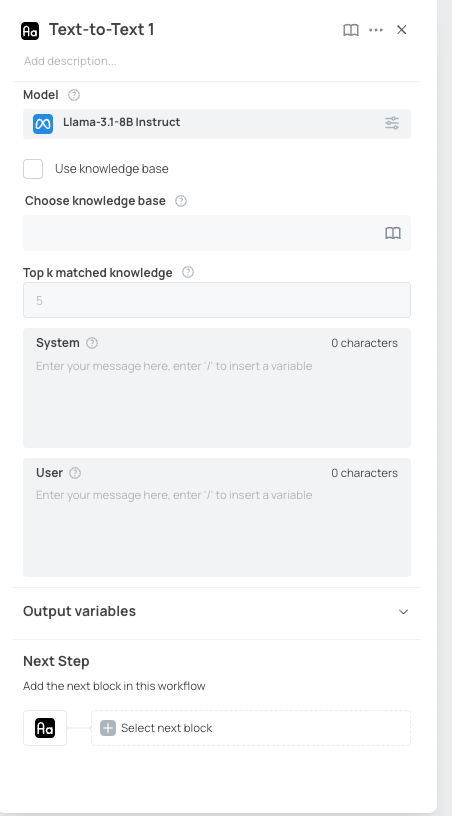Click help icon beside Top k matched knowledge
The height and width of the screenshot is (816, 452).
click(188, 272)
